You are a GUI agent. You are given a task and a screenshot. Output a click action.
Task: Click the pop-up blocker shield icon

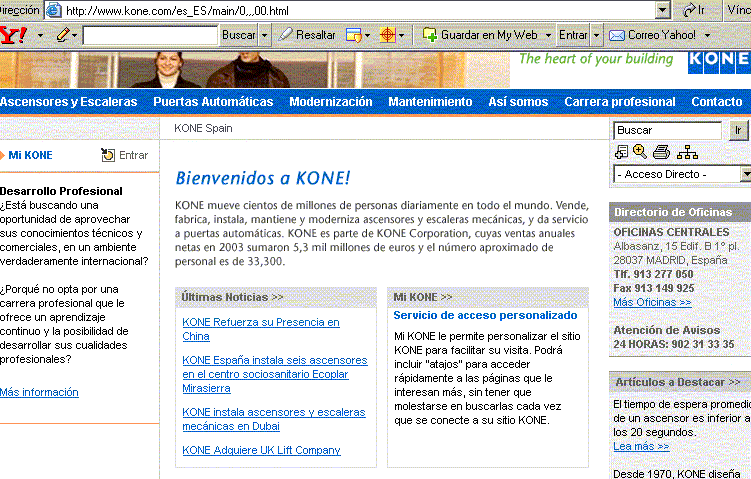(x=353, y=35)
